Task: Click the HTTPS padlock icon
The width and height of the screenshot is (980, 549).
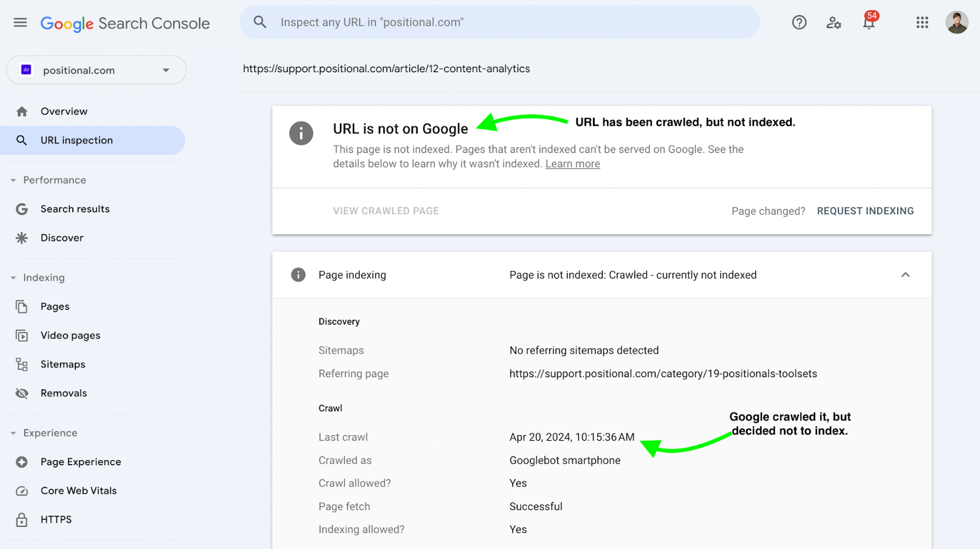Action: point(22,520)
